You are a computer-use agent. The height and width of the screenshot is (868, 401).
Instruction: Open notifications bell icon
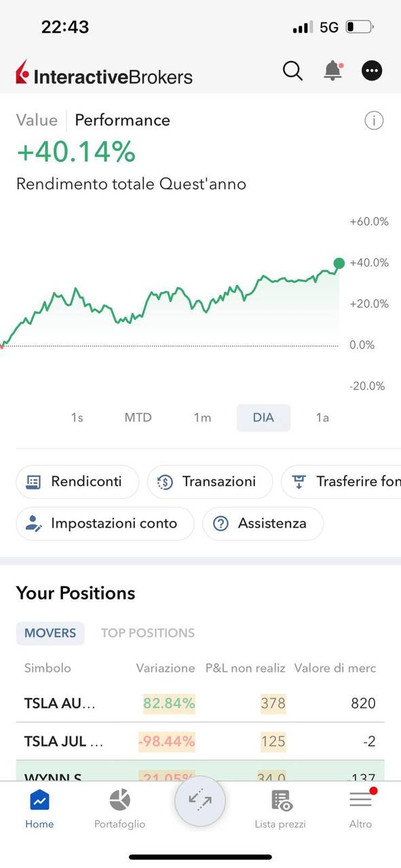tap(332, 71)
